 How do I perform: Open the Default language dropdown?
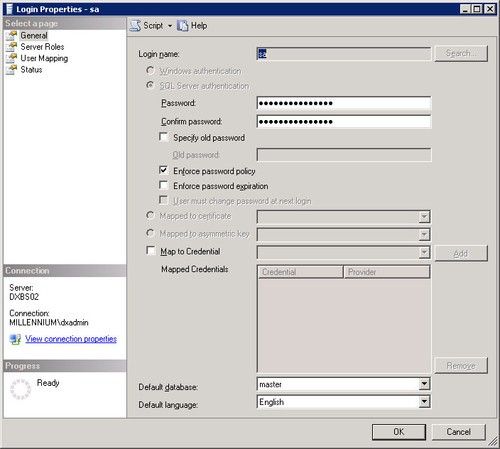[424, 402]
